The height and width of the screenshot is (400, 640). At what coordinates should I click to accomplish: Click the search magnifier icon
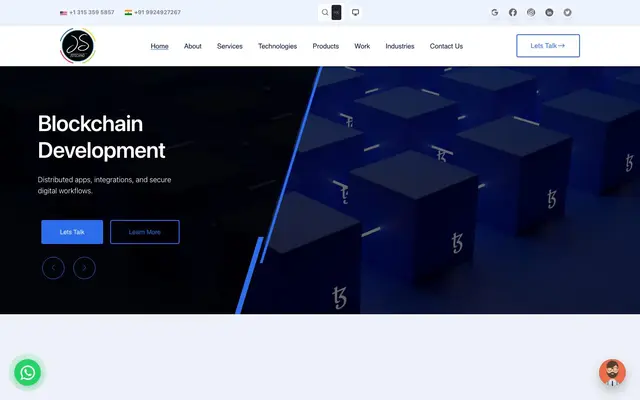point(325,13)
